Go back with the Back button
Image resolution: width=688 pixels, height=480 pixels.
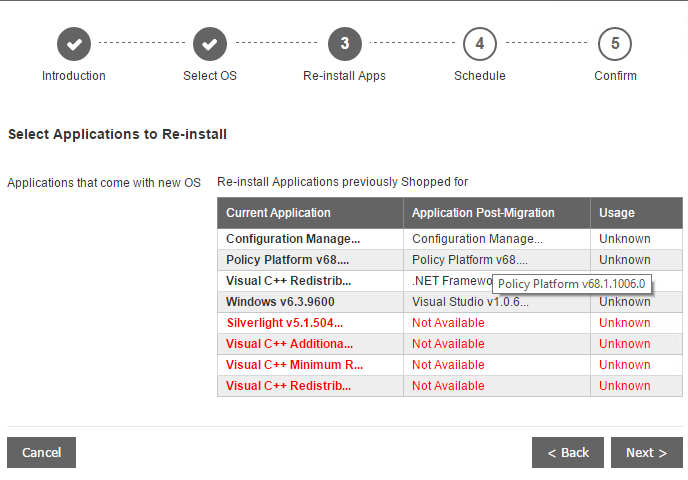(567, 453)
